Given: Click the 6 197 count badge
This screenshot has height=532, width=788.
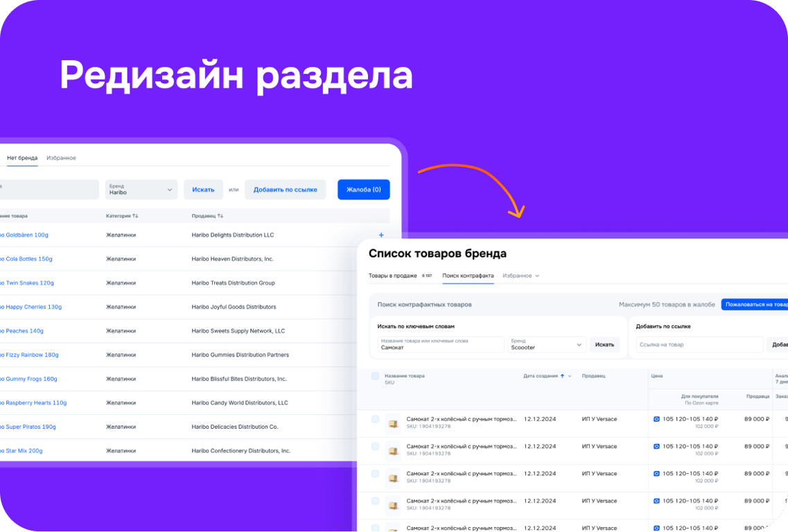Looking at the screenshot, I should [427, 276].
